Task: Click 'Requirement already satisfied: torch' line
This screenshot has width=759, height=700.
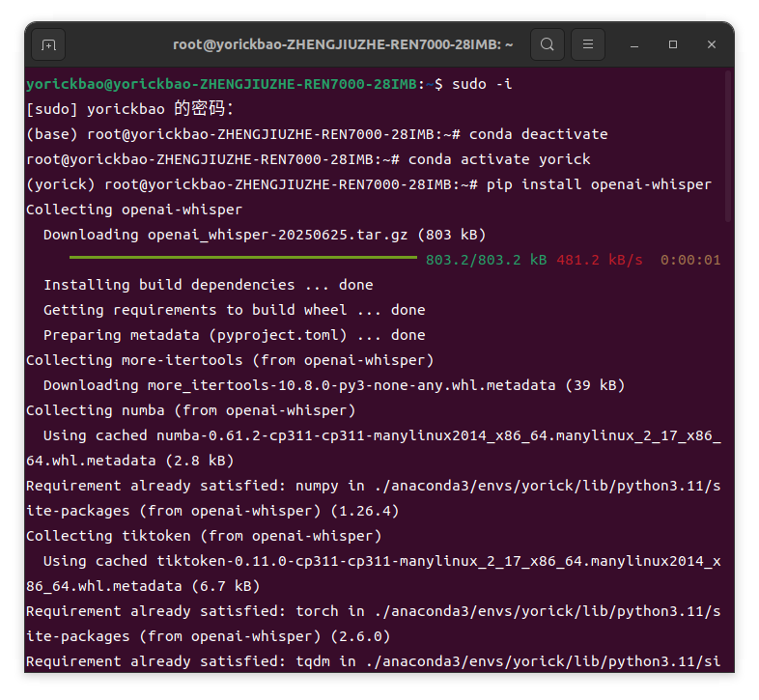Action: pyautogui.click(x=374, y=624)
